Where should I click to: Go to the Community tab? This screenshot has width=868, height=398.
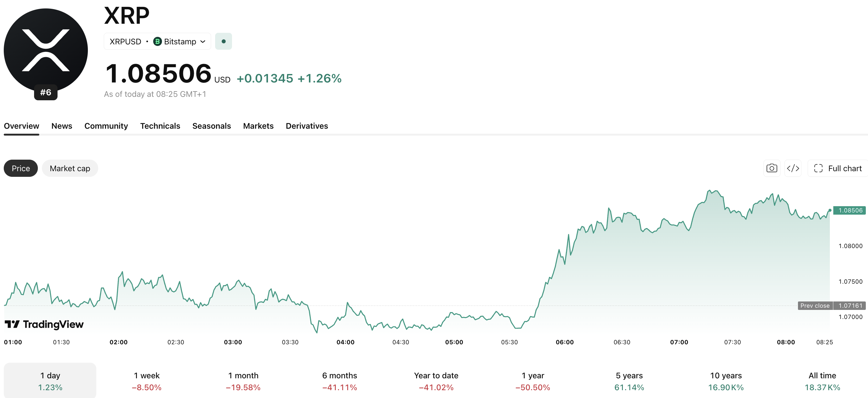click(106, 126)
